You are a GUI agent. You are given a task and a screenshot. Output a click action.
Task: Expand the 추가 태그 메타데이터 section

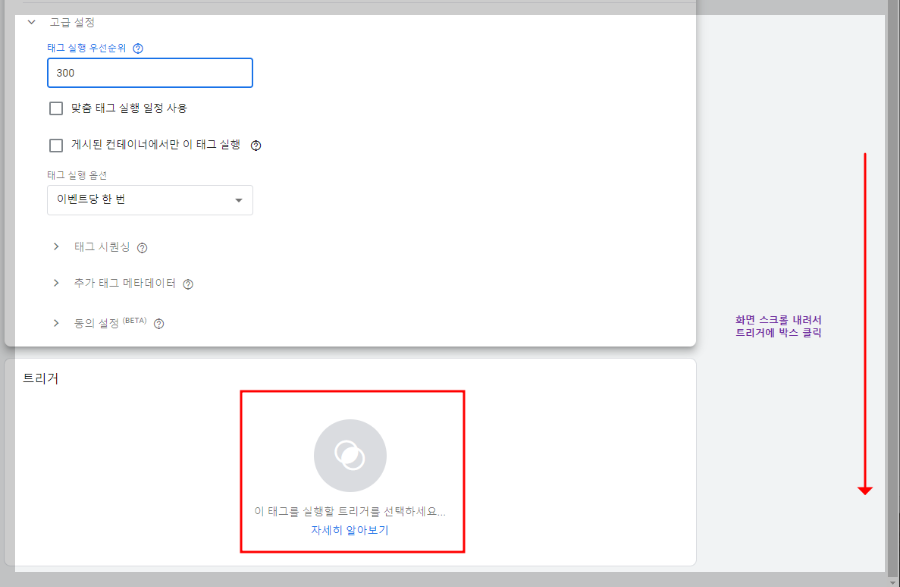point(57,284)
